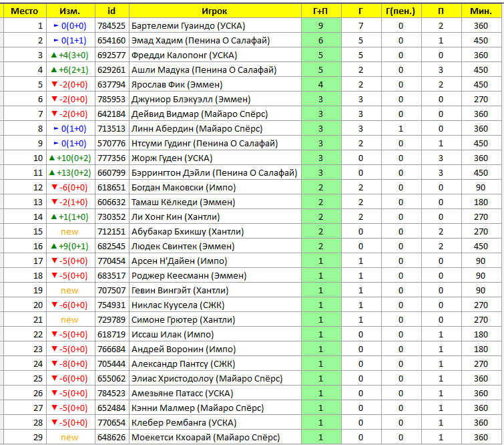
Task: Click player Амезьяне Патасс (УСКА)
Action: (182, 393)
